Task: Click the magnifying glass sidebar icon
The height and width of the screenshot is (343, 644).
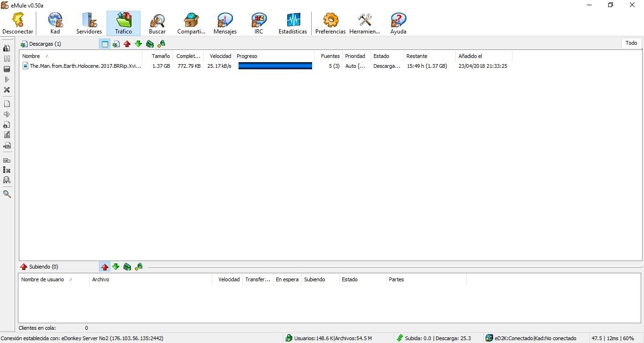Action: 7,194
